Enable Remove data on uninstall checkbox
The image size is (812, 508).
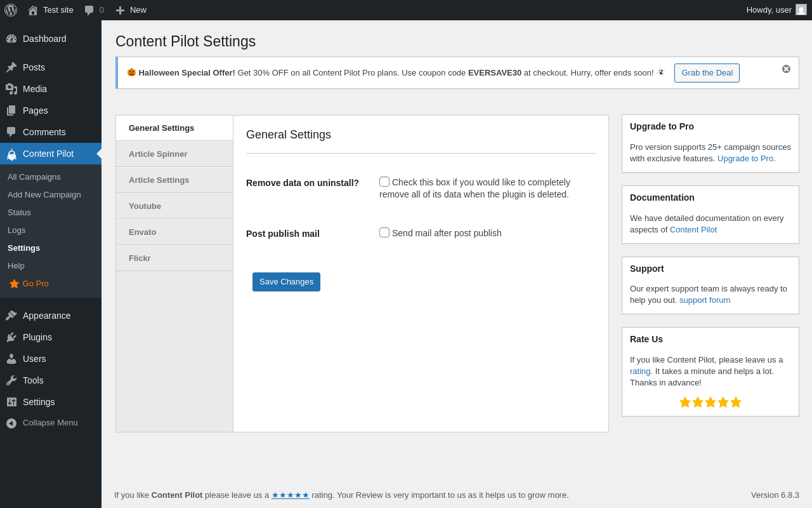[x=384, y=182]
